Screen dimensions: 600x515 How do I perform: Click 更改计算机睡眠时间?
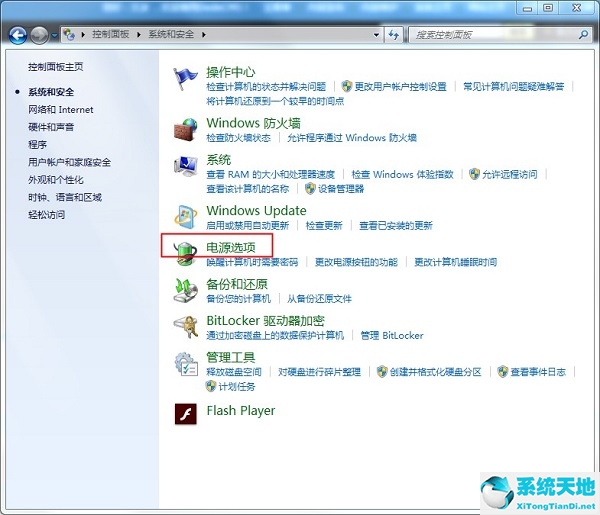(x=455, y=262)
